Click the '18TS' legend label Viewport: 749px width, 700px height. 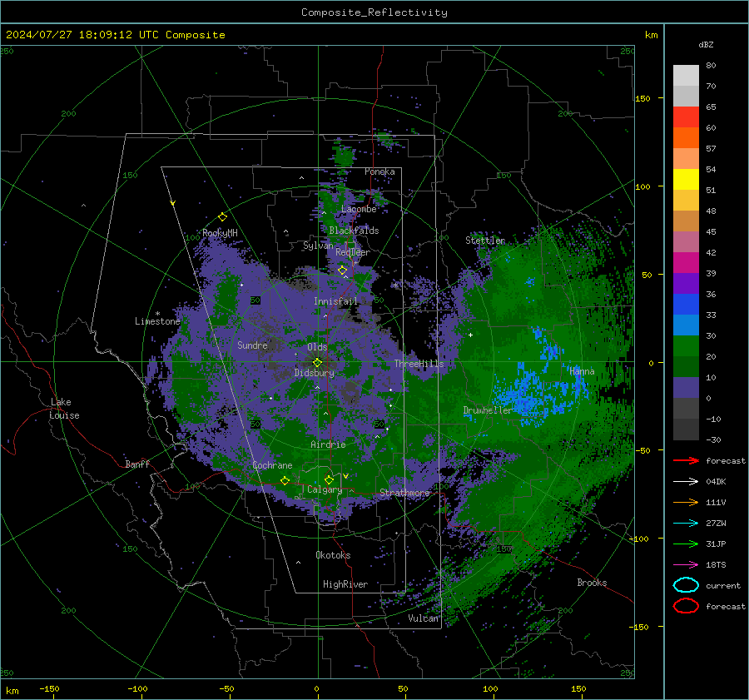click(x=716, y=565)
